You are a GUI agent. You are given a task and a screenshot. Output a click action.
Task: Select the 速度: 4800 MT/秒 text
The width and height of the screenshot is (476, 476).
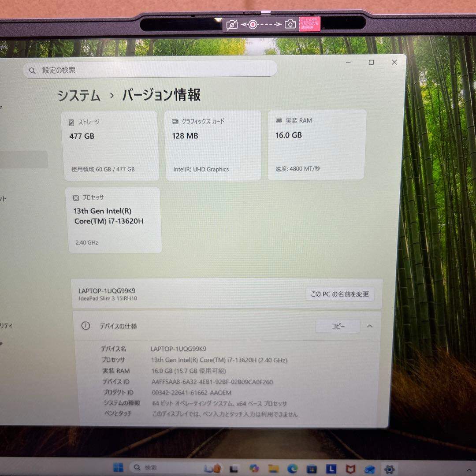tap(297, 169)
